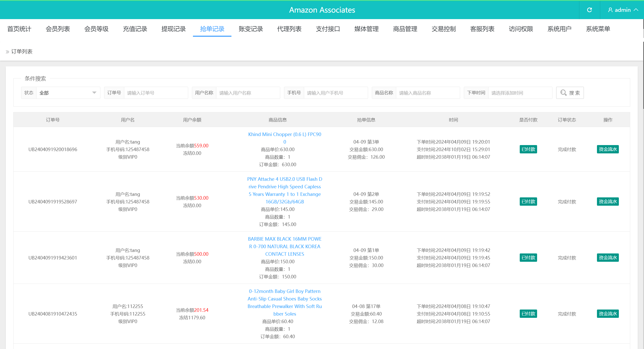The width and height of the screenshot is (644, 349).
Task: Click the Amazon Associates header title
Action: click(x=322, y=10)
